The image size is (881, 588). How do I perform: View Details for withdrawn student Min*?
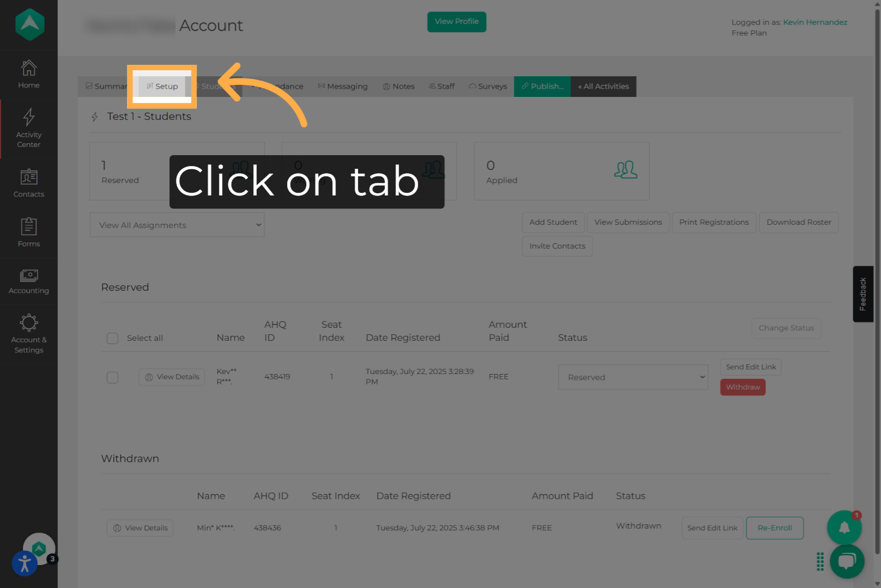click(x=140, y=528)
